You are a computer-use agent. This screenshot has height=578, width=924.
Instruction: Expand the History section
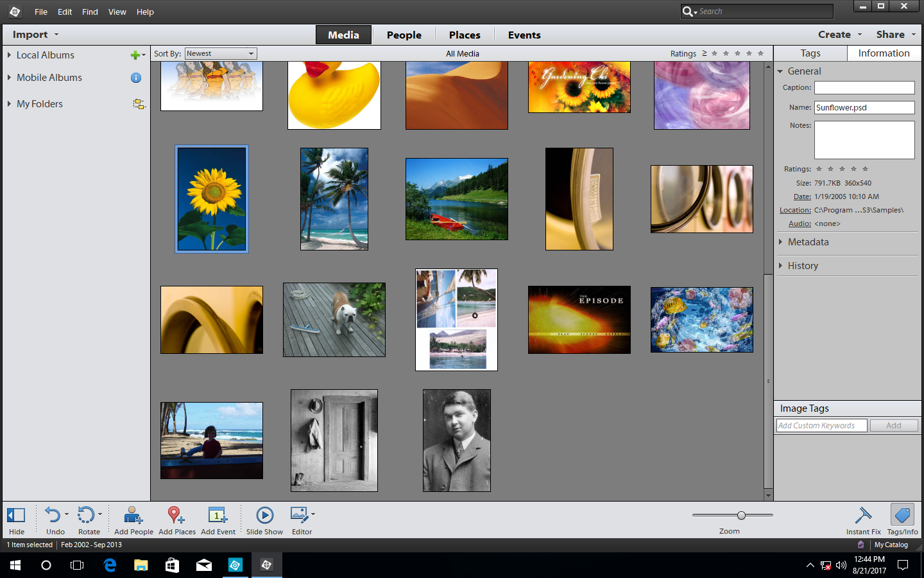click(x=780, y=266)
